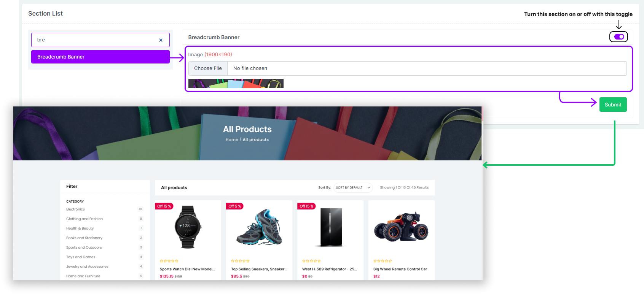Select Breadcrumb Banner in section list
This screenshot has height=295, width=644.
click(x=100, y=57)
